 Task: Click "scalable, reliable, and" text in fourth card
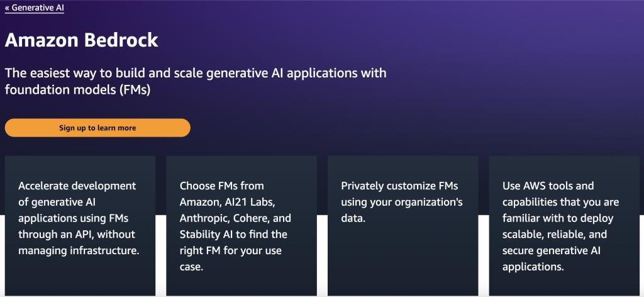point(554,235)
